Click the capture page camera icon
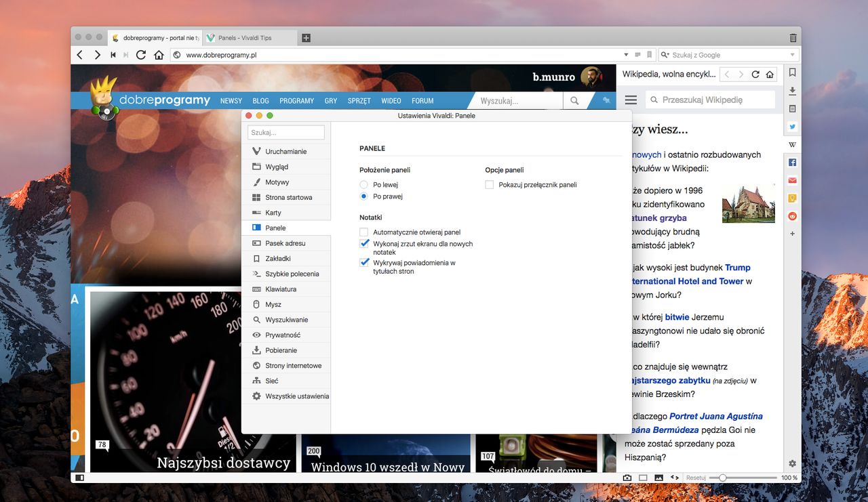Viewport: 868px width, 502px height. tap(627, 478)
